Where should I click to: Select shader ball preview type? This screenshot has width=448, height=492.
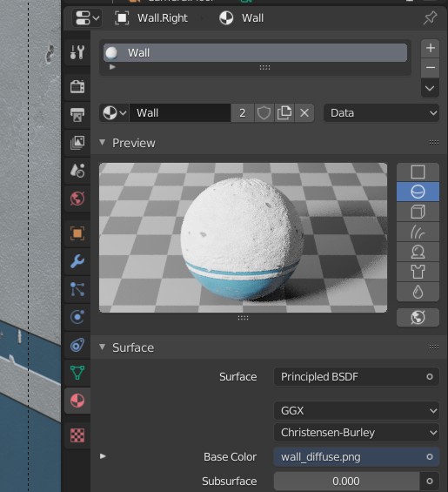[x=418, y=252]
